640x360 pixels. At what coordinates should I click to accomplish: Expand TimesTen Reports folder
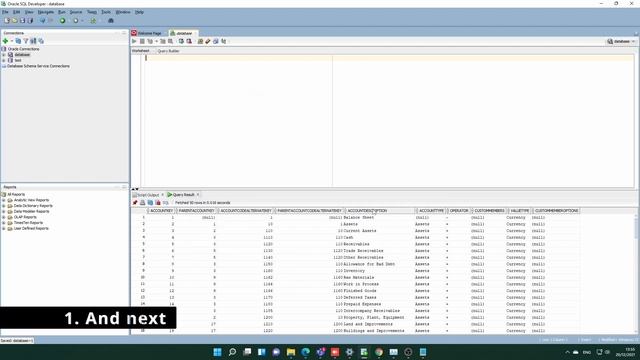point(4,223)
